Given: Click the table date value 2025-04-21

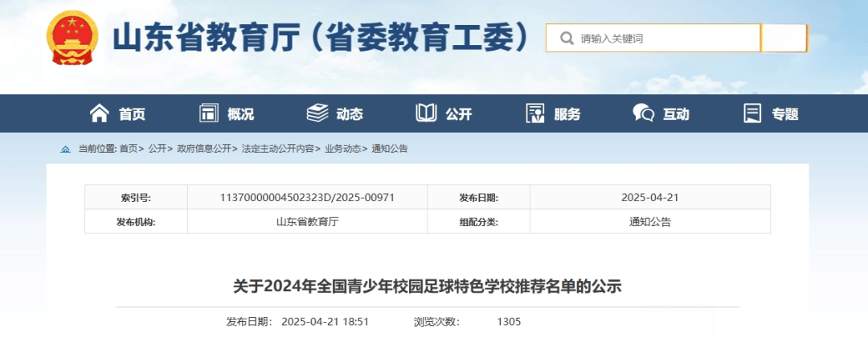Looking at the screenshot, I should (x=650, y=197).
